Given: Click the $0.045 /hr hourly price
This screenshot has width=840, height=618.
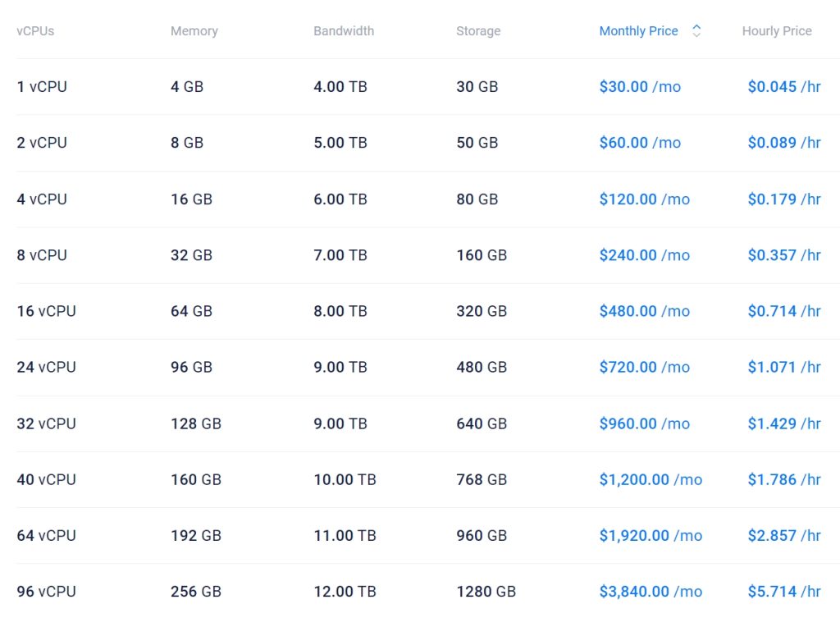Looking at the screenshot, I should pos(784,87).
